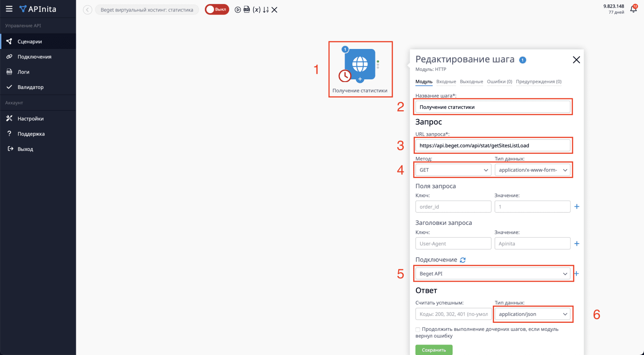The width and height of the screenshot is (644, 355).
Task: Click the green Сохранить button
Action: pos(434,350)
